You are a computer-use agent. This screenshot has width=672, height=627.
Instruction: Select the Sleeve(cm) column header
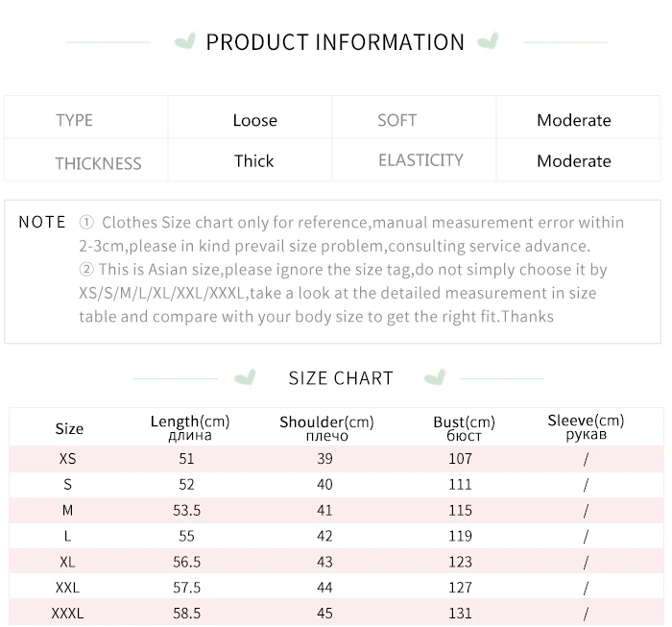tap(586, 427)
